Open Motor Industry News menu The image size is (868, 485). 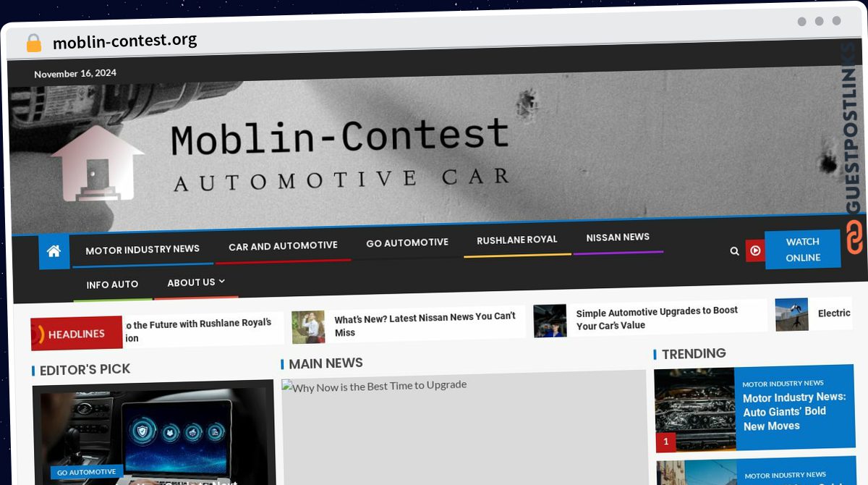pos(142,250)
